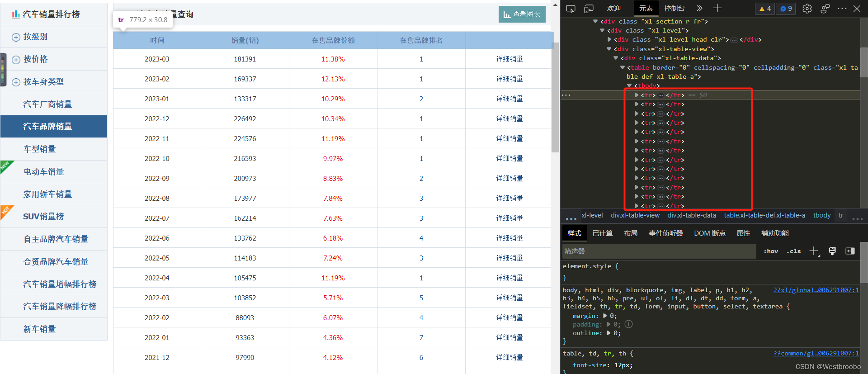Select div.xl-table-view in breadcrumb

(635, 215)
